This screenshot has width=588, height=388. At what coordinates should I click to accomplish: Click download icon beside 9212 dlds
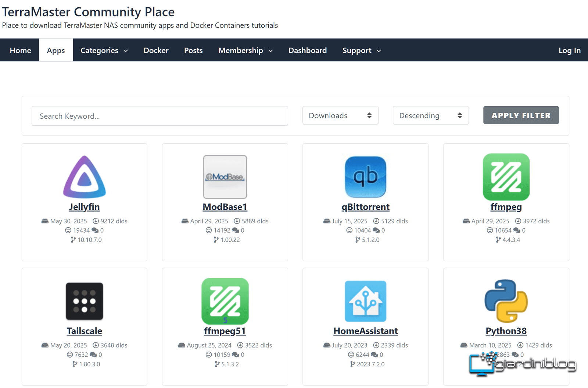click(96, 221)
